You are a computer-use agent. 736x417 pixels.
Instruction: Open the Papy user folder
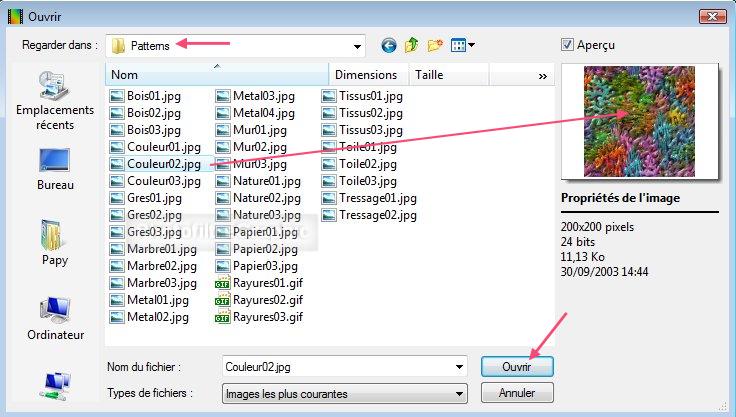54,243
